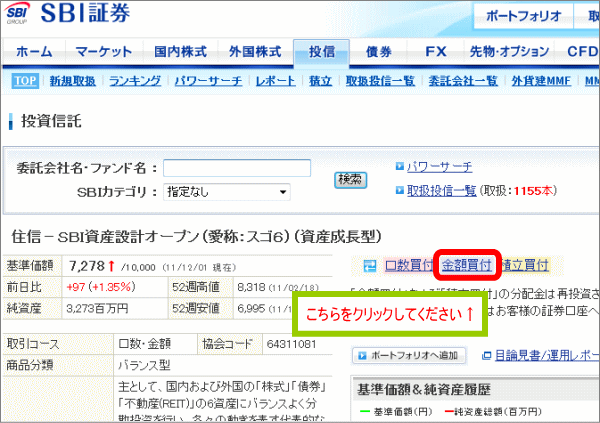Click arrow icon beside 取扱投信一覧 search link
The image size is (600, 423).
point(399,190)
